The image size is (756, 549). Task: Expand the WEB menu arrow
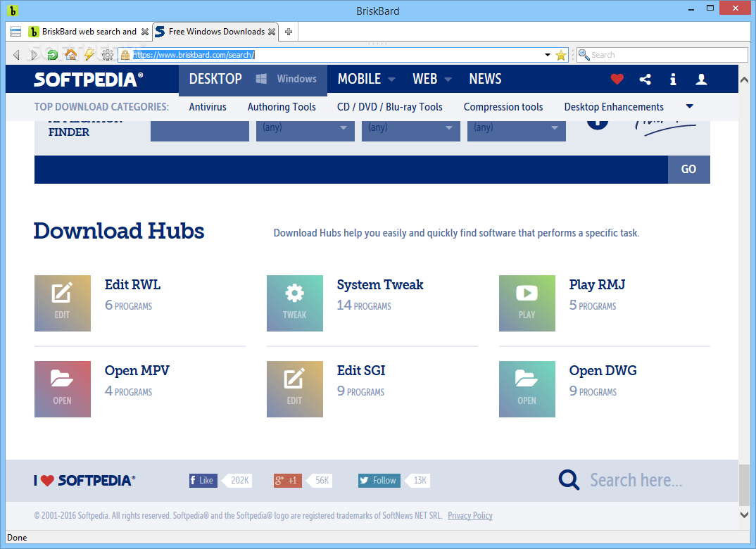coord(448,80)
